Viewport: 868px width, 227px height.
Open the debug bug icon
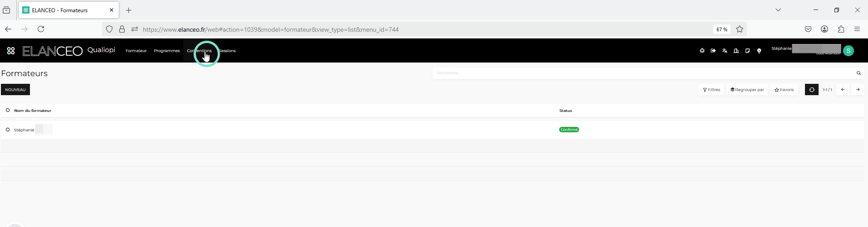pos(702,51)
